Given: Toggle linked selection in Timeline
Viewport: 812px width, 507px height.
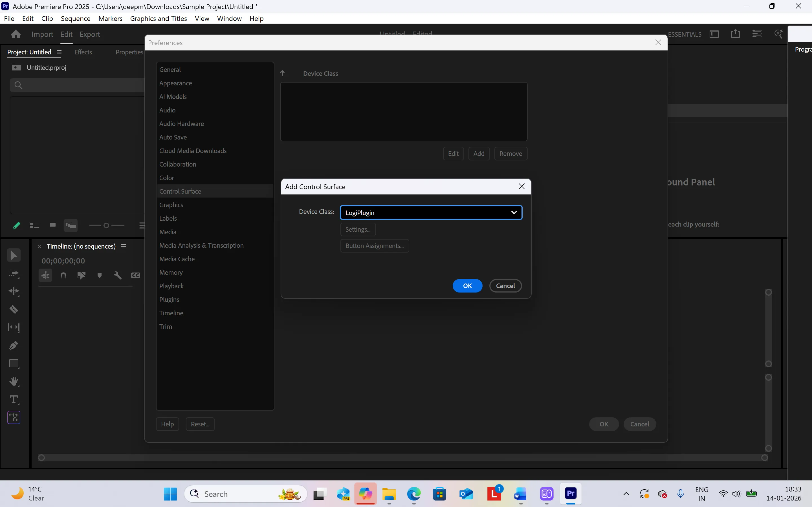Looking at the screenshot, I should [x=82, y=275].
